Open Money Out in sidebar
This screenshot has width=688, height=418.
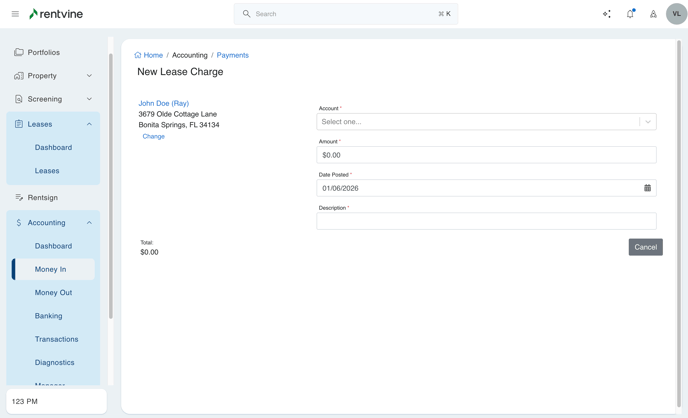53,293
